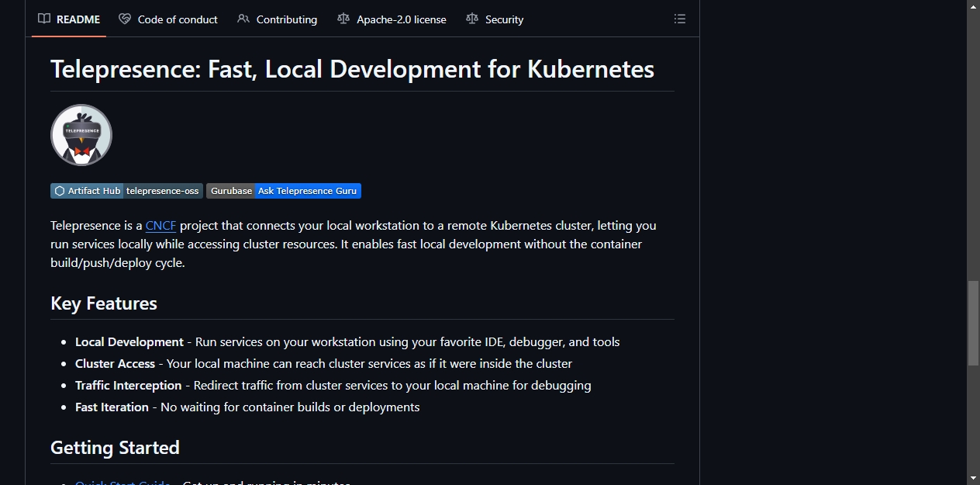Image resolution: width=980 pixels, height=485 pixels.
Task: Open the Artifact Hub telepresence-oss badge
Action: tap(126, 191)
